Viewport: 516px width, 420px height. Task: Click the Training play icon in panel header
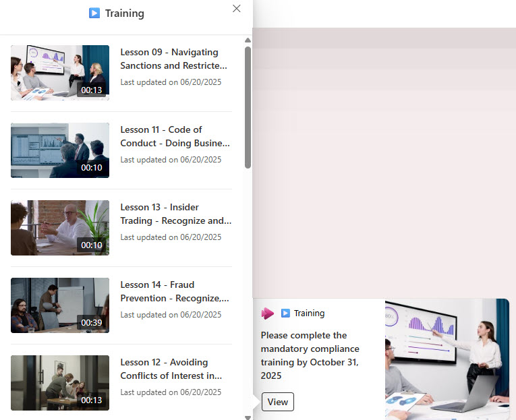tap(94, 13)
